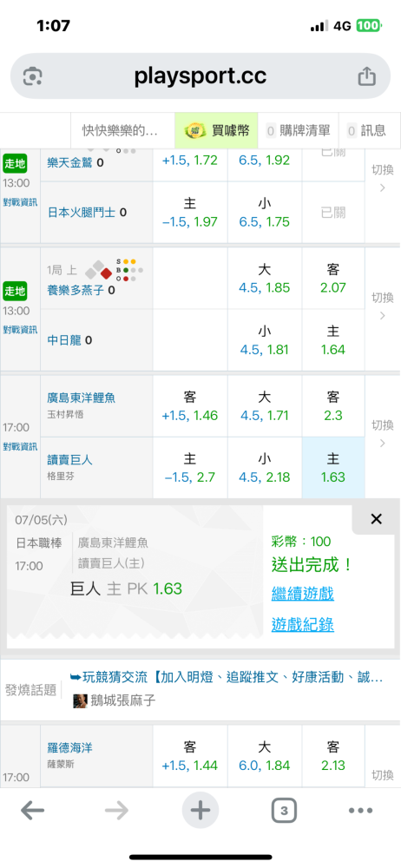Viewport: 401px width, 868px height.
Task: Tap the 買噱幣 coin icon
Action: [195, 131]
